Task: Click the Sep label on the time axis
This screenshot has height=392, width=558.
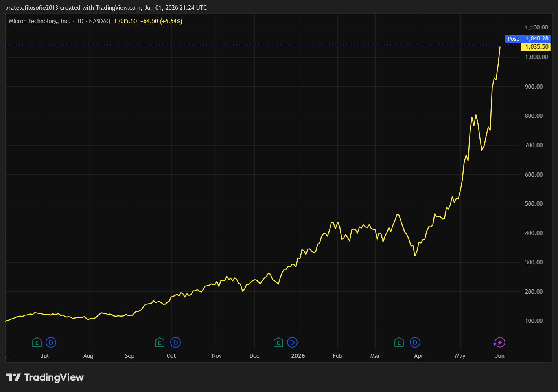Action: click(130, 356)
